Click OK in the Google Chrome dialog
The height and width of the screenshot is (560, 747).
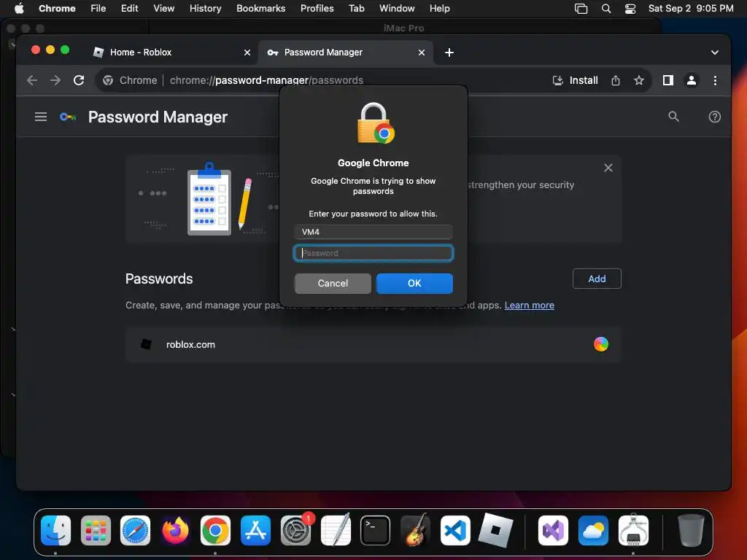coord(414,284)
